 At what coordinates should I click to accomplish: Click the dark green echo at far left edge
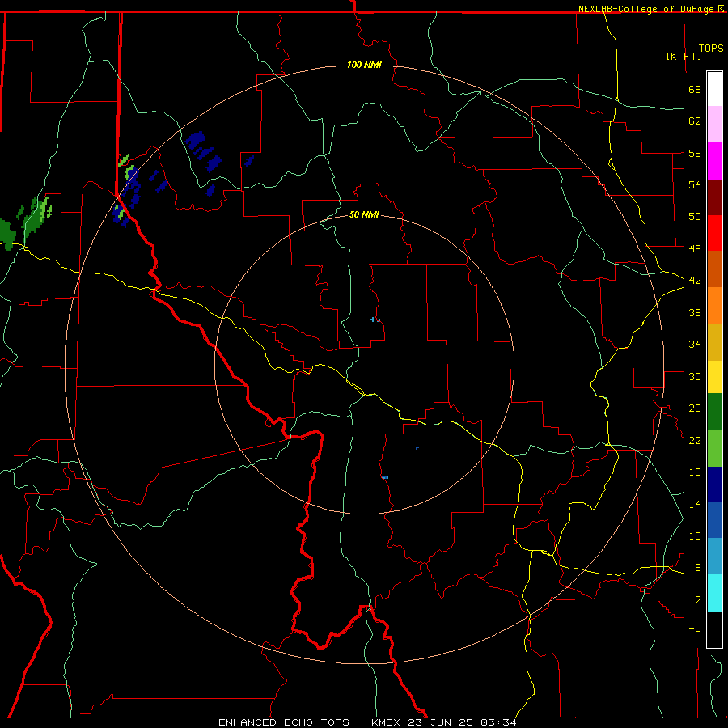click(x=7, y=235)
